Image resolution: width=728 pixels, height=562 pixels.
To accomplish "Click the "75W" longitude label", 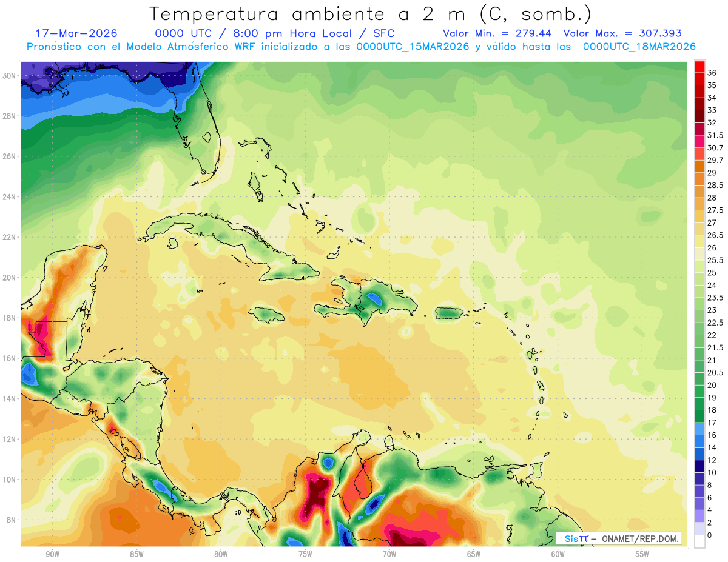I will point(305,554).
